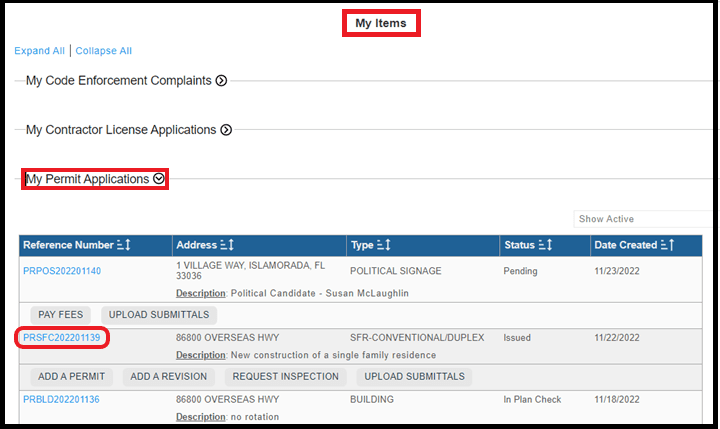Open the Show Active filter field
720x429 pixels.
pos(644,219)
